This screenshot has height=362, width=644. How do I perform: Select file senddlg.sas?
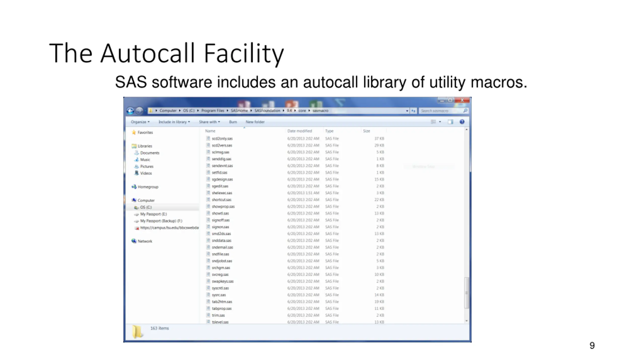point(221,159)
